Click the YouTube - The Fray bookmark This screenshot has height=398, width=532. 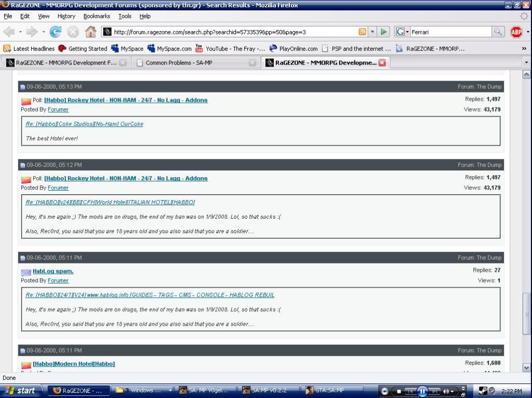(x=231, y=49)
